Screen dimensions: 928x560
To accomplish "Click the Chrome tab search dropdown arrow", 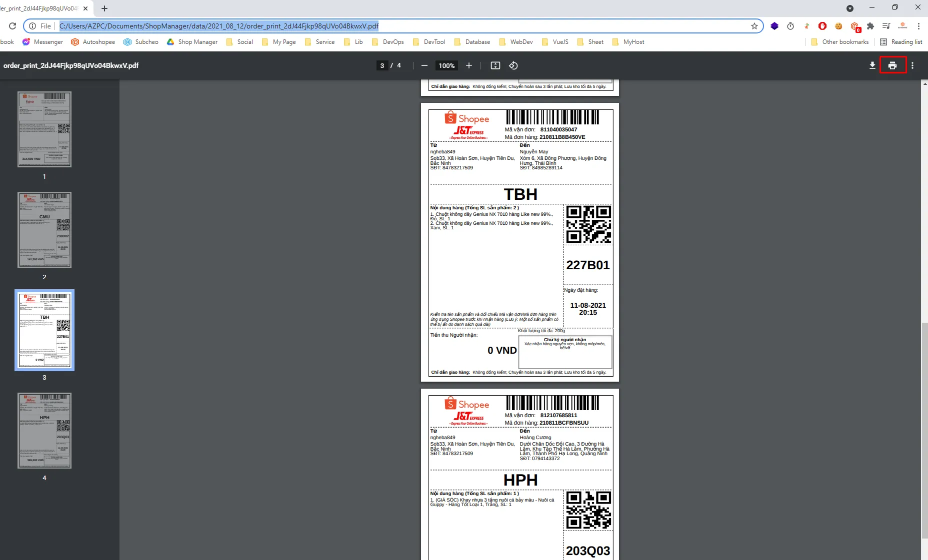I will tap(850, 8).
